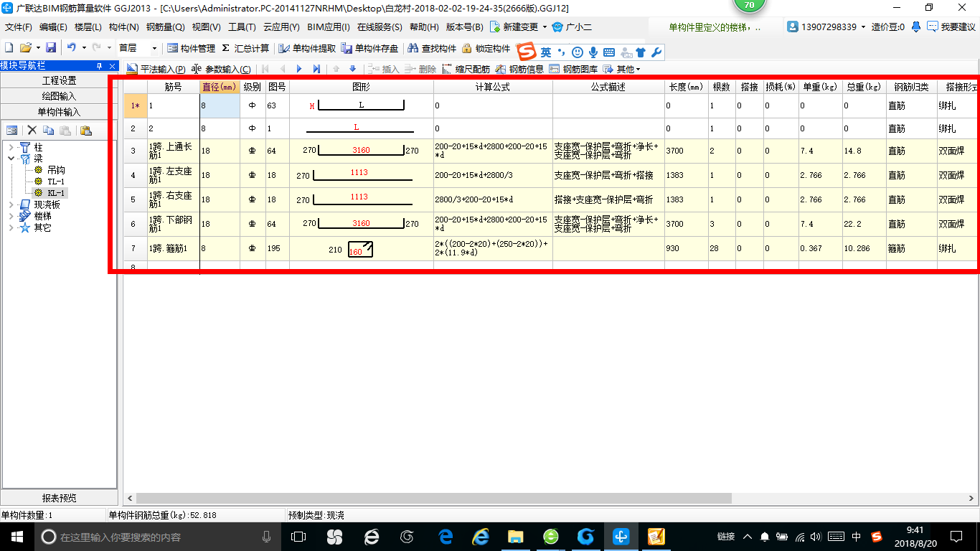Open 钢筋信息 rebar information
This screenshot has height=551, width=980.
click(519, 69)
